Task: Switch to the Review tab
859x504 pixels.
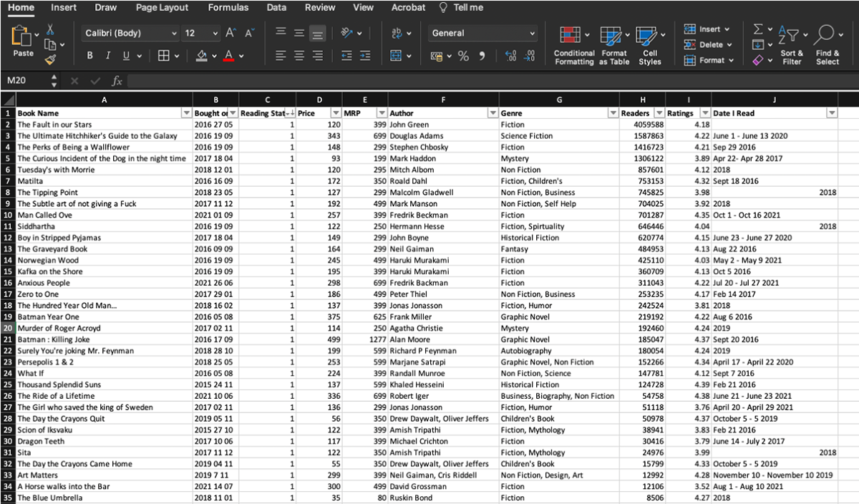Action: (x=320, y=7)
